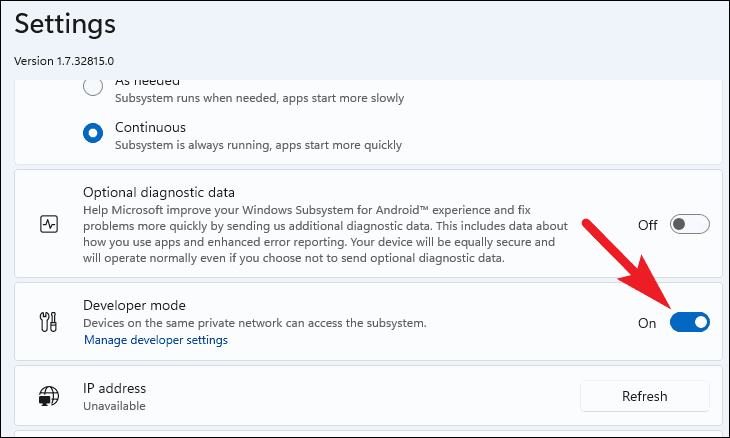Click the Developer mode tools icon
Screen dimensions: 730x438
pos(48,322)
